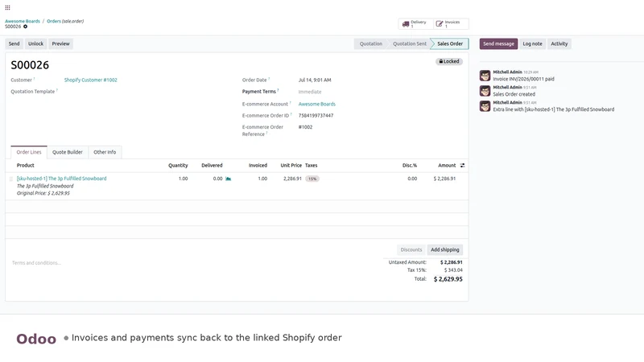Click unit price 2,286.91 cell

click(x=292, y=179)
